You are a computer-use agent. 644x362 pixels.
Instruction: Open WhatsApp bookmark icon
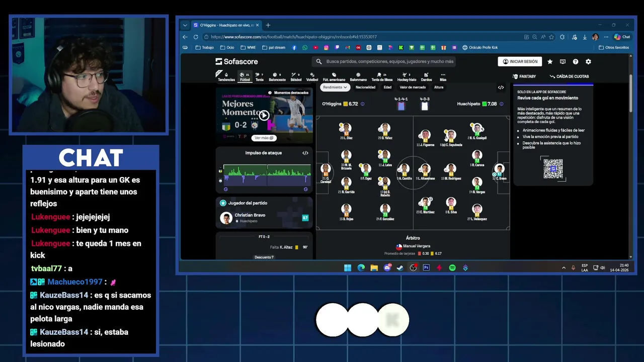[305, 48]
